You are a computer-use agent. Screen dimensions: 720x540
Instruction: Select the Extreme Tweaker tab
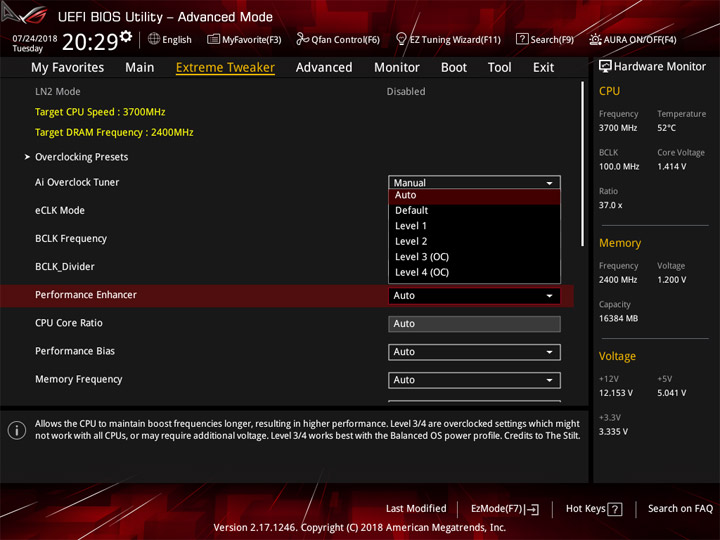(x=225, y=68)
